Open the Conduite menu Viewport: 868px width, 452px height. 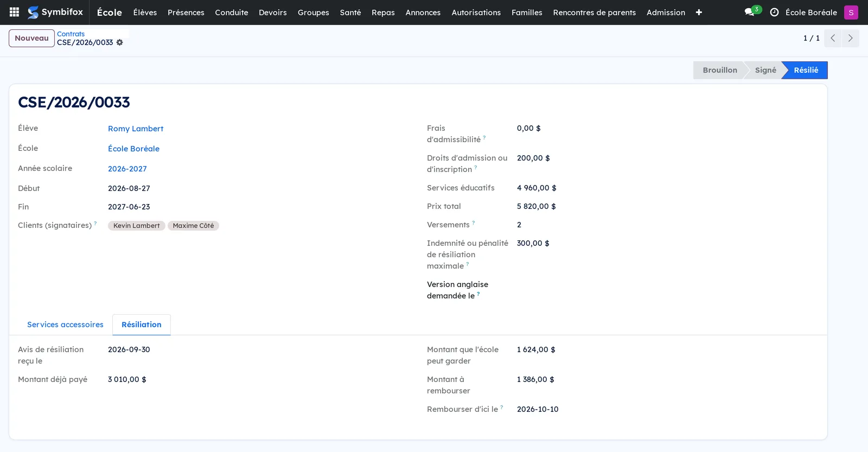232,12
